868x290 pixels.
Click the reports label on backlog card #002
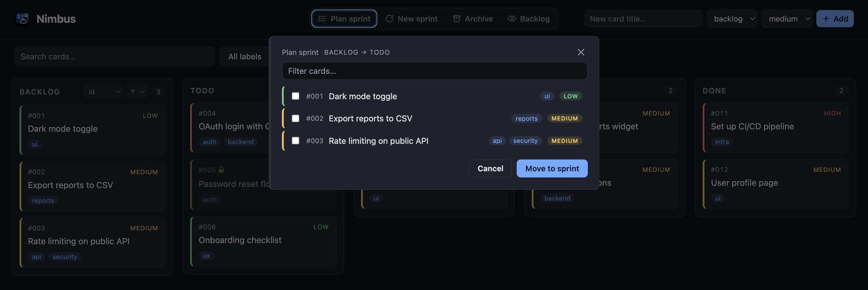(43, 200)
